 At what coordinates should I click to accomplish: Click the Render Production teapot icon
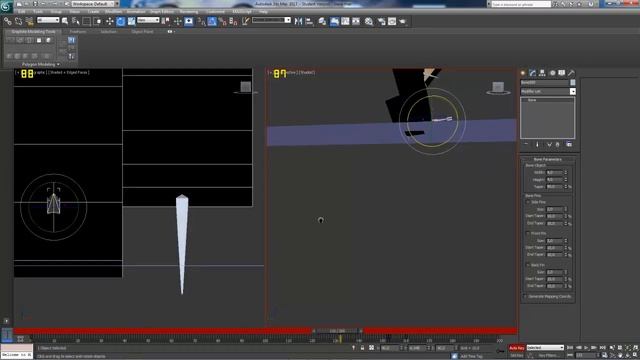[x=403, y=21]
